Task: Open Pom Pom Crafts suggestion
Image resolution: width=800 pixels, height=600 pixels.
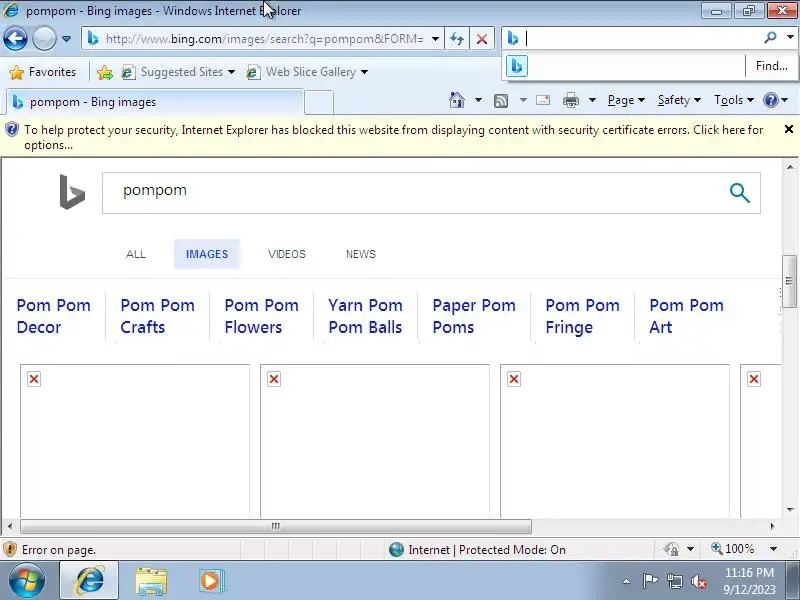Action: [x=158, y=316]
